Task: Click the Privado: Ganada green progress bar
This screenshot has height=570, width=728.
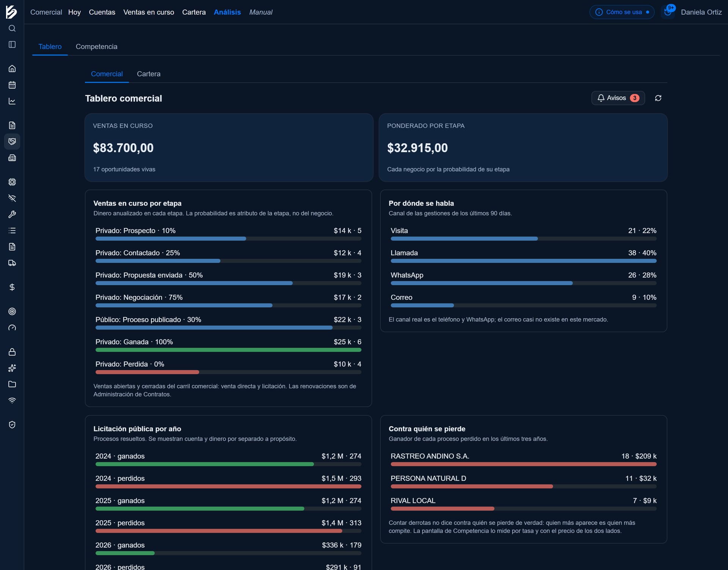Action: [x=228, y=350]
